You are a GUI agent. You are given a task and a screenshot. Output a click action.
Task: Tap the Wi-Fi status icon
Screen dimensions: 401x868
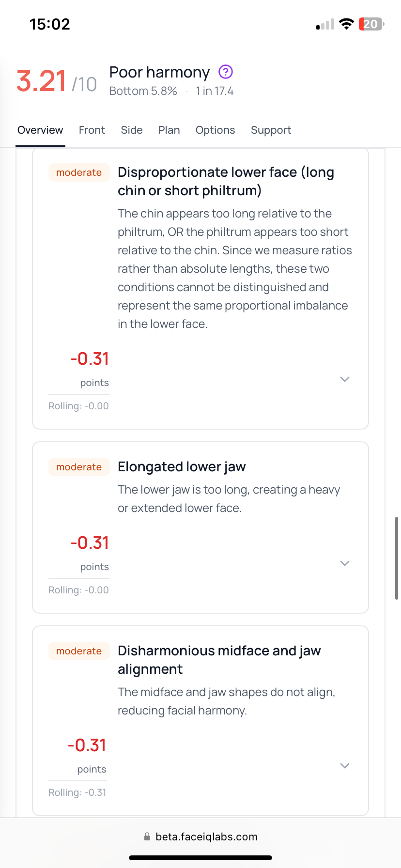pos(346,24)
